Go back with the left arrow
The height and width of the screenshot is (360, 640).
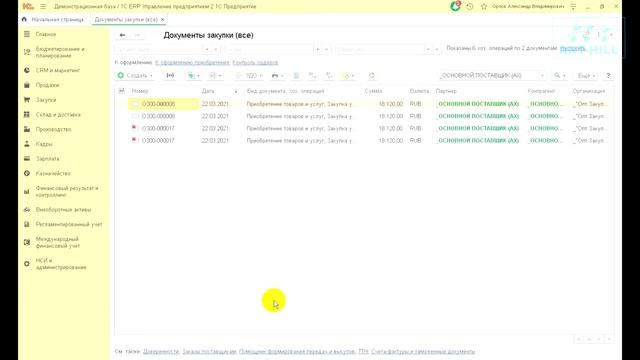coord(122,35)
